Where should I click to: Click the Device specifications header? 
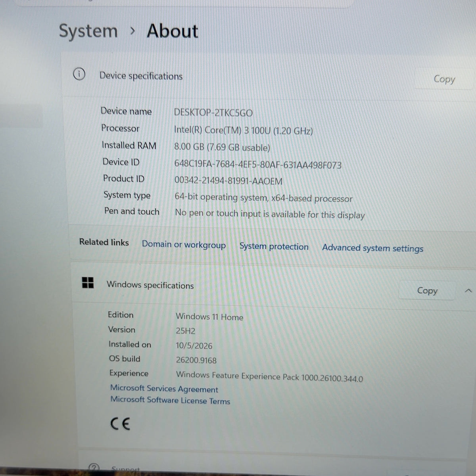pyautogui.click(x=141, y=76)
